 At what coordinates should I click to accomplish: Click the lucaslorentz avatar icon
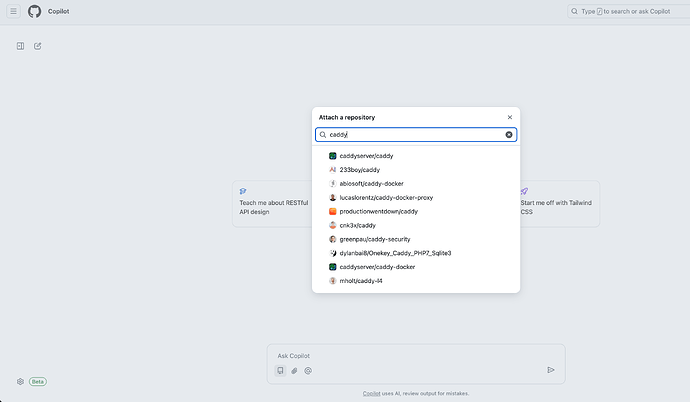tap(333, 197)
